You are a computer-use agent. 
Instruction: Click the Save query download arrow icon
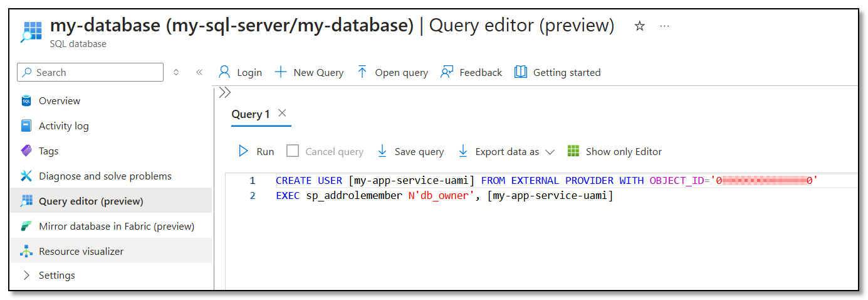coord(382,151)
